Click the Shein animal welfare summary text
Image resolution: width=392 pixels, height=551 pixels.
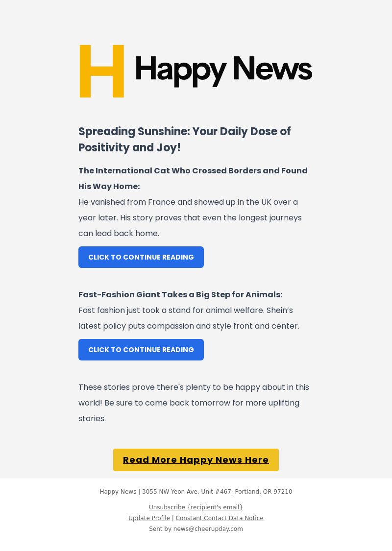tap(189, 318)
